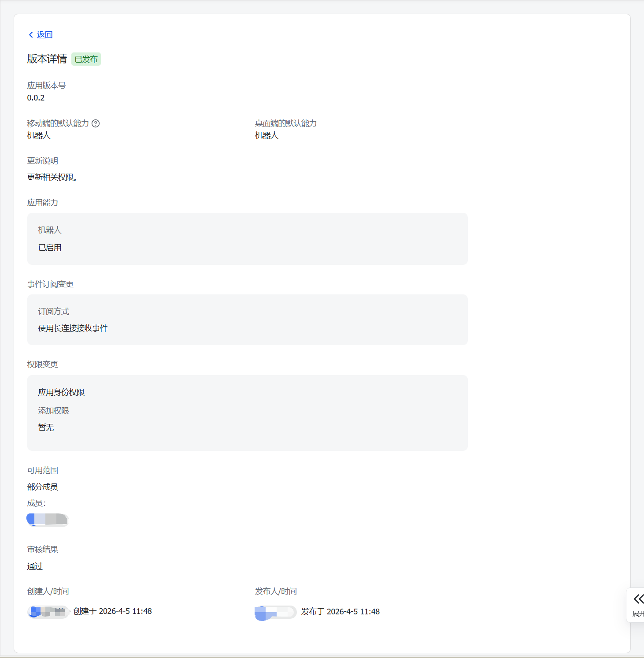Click the green 已发布 status badge
Viewport: 644px width, 658px height.
(86, 59)
